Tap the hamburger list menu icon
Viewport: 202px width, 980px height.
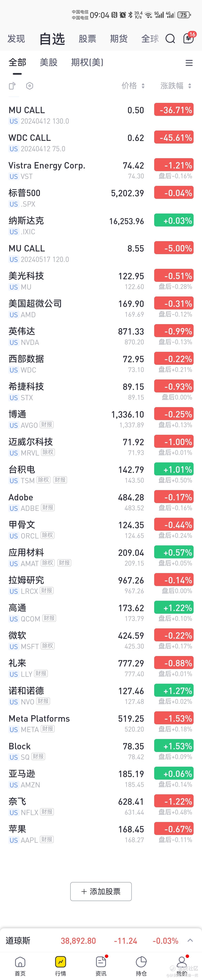click(x=189, y=63)
